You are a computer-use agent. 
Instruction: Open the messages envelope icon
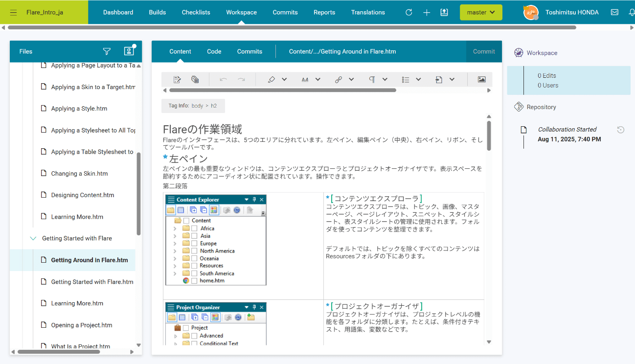pyautogui.click(x=614, y=12)
